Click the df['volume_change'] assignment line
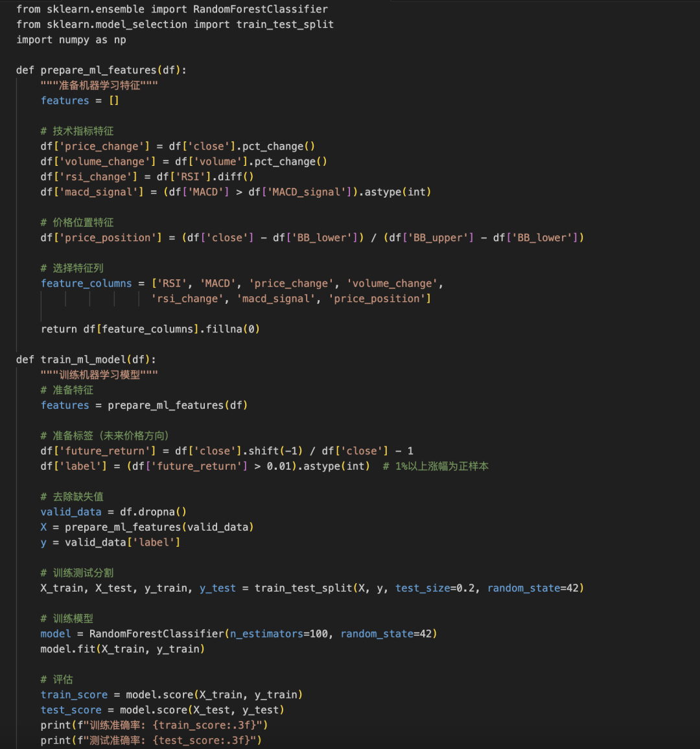This screenshot has width=700, height=749. click(x=184, y=161)
